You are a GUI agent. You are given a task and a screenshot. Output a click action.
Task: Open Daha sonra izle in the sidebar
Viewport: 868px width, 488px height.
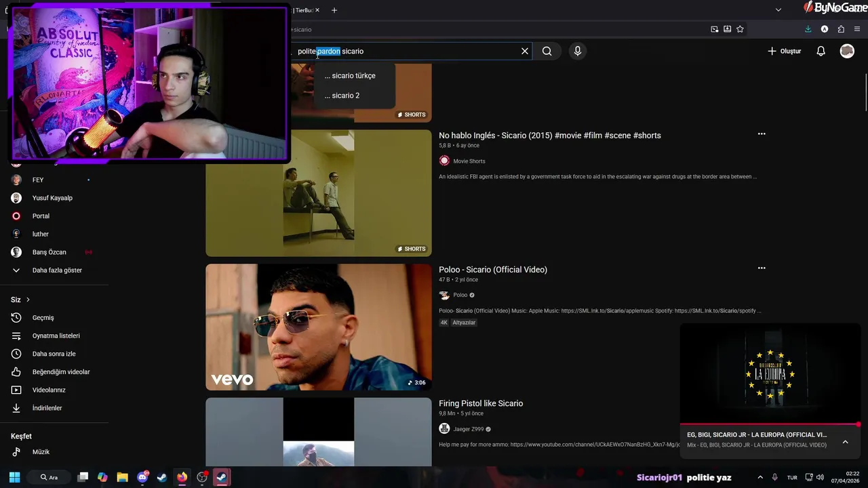[54, 354]
